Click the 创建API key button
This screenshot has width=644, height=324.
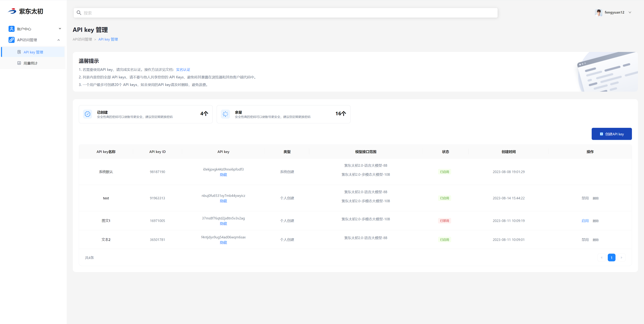[612, 134]
